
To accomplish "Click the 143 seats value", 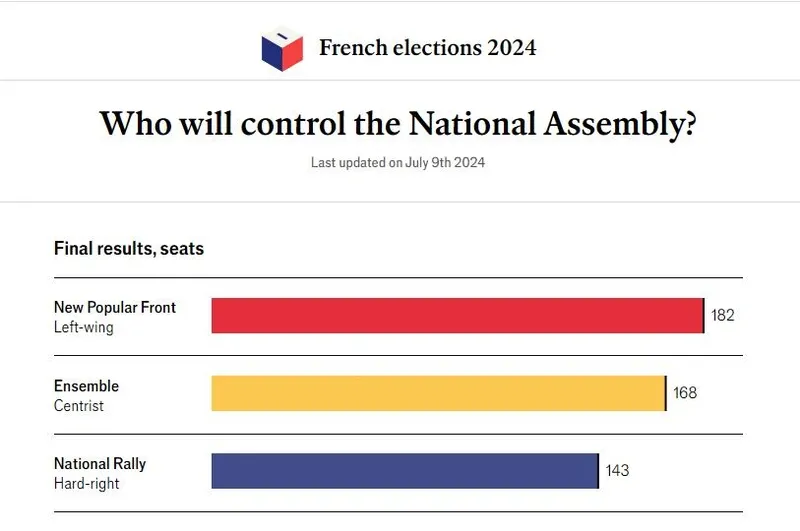I will pyautogui.click(x=618, y=471).
